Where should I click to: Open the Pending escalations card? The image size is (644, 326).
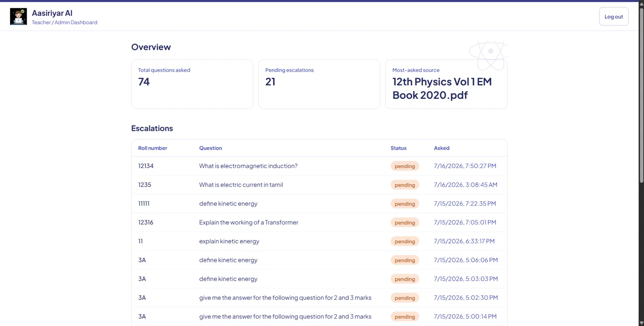[x=319, y=84]
